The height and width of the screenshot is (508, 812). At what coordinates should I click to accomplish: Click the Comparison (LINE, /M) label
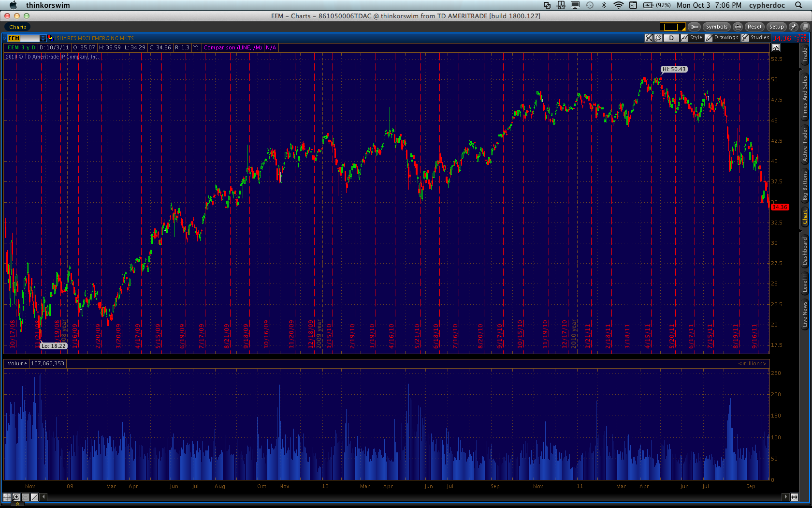click(233, 47)
